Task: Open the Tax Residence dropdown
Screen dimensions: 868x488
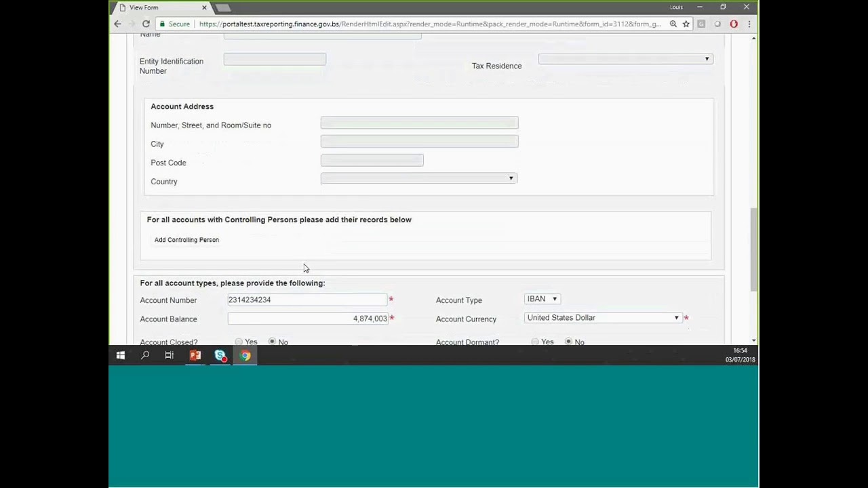Action: pyautogui.click(x=625, y=59)
